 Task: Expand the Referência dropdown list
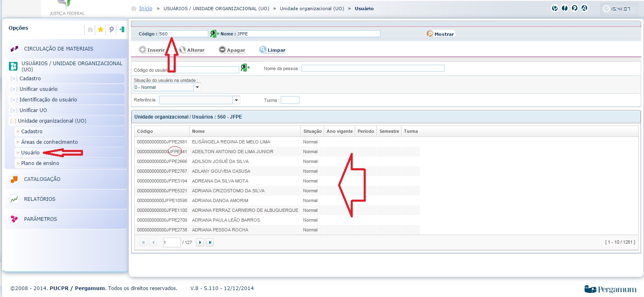tap(236, 100)
